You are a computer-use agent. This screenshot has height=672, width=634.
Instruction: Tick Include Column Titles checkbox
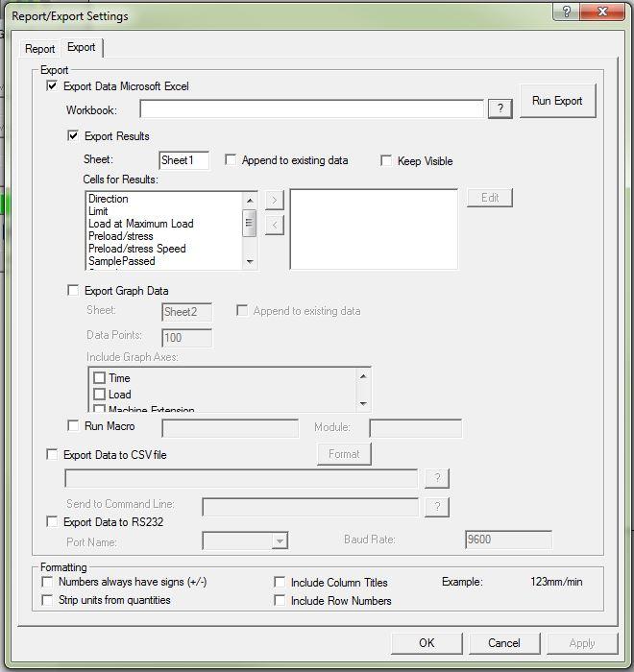pos(280,582)
